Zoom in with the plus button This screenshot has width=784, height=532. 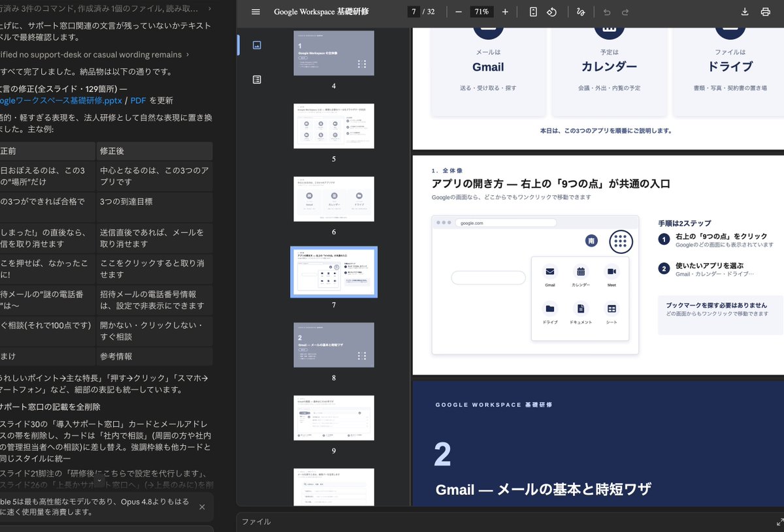[x=505, y=12]
